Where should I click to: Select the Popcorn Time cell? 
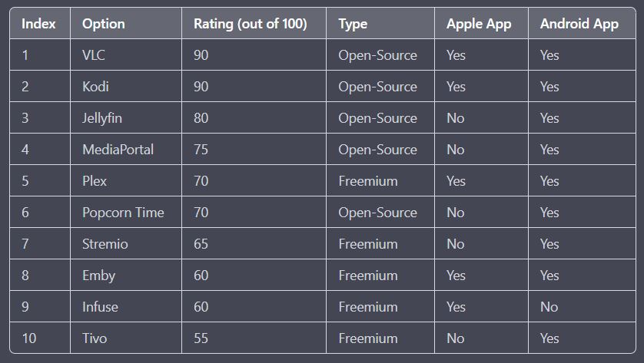click(x=123, y=213)
